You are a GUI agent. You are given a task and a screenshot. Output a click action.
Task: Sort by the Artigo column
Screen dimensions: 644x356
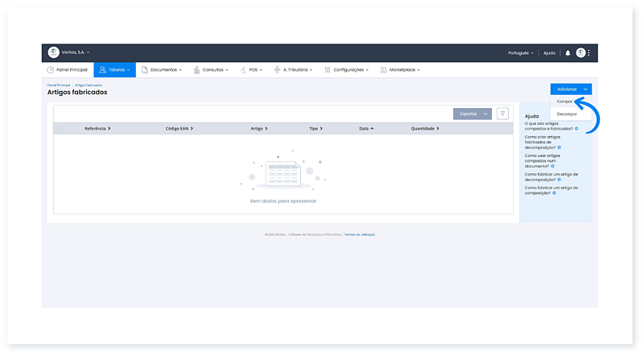pos(259,129)
